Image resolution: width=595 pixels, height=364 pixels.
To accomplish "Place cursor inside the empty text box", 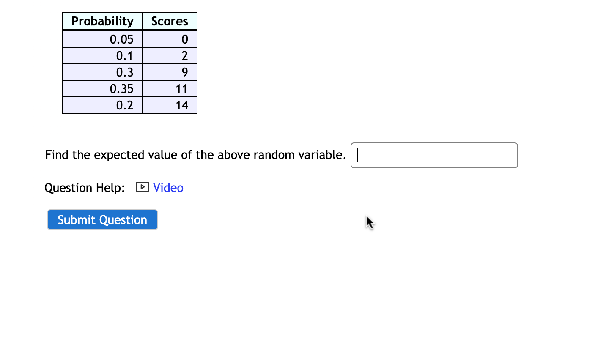I will click(x=433, y=156).
